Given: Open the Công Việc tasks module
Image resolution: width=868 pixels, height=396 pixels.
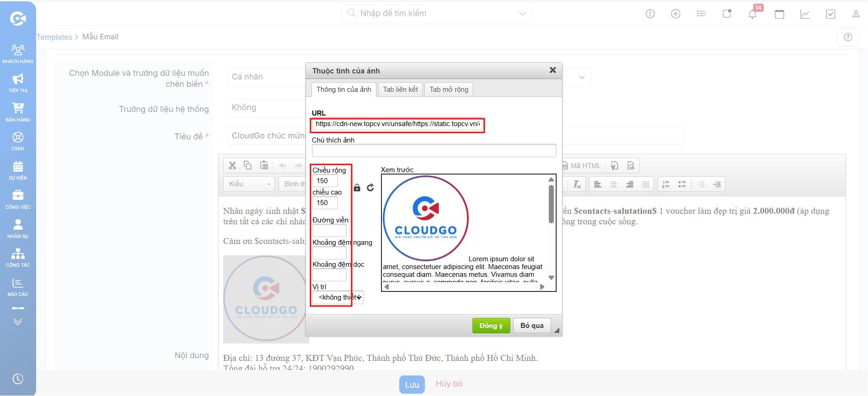Looking at the screenshot, I should click(18, 200).
